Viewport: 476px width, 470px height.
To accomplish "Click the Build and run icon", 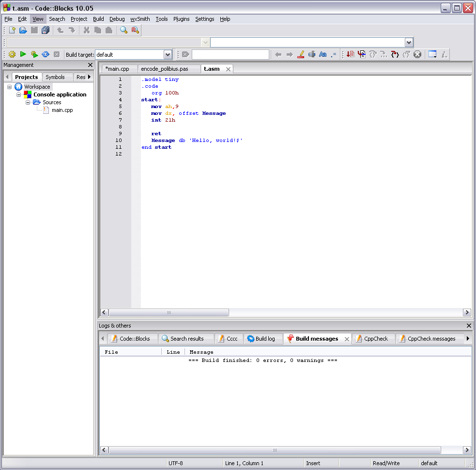I will coord(34,54).
